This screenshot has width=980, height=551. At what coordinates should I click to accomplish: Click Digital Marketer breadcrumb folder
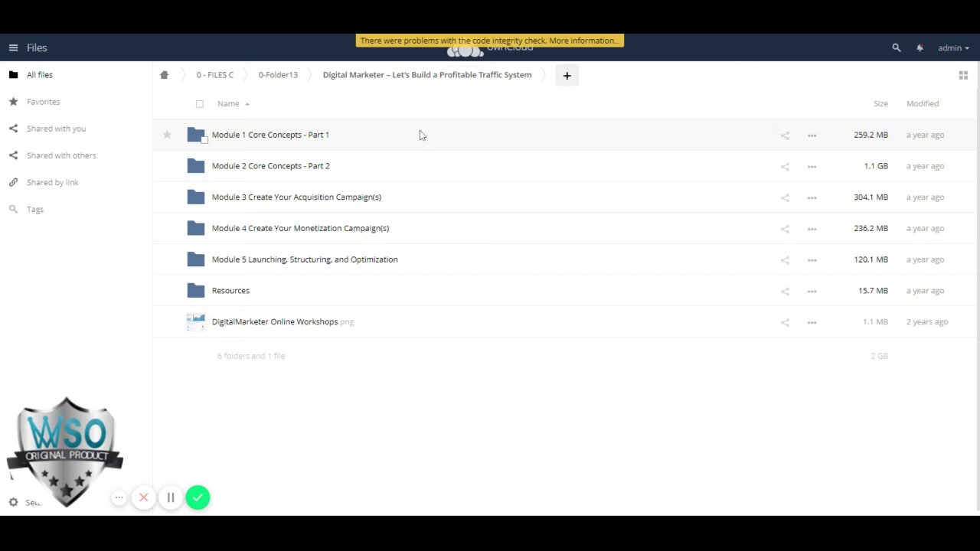[427, 75]
